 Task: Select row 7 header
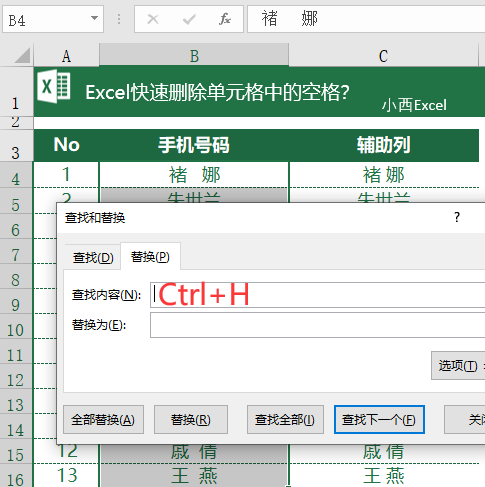click(x=16, y=251)
